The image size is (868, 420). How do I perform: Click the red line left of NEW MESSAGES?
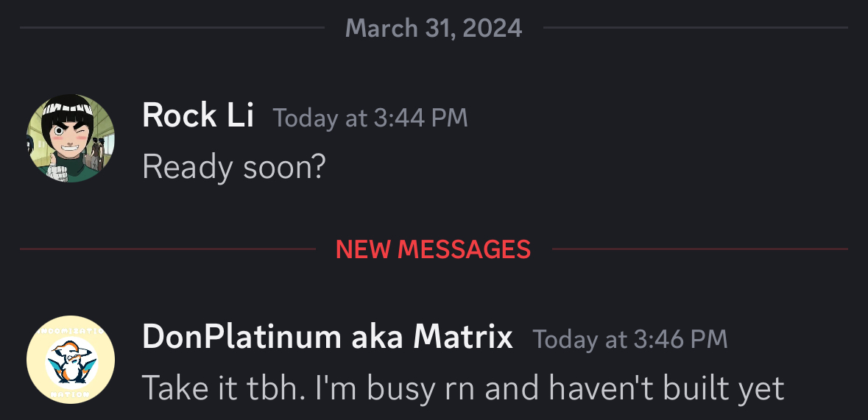(x=168, y=249)
